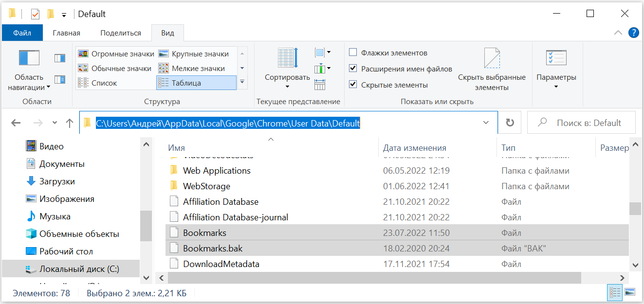This screenshot has height=304, width=644.
Task: Enable Флажки элементов checkbox
Action: [353, 53]
